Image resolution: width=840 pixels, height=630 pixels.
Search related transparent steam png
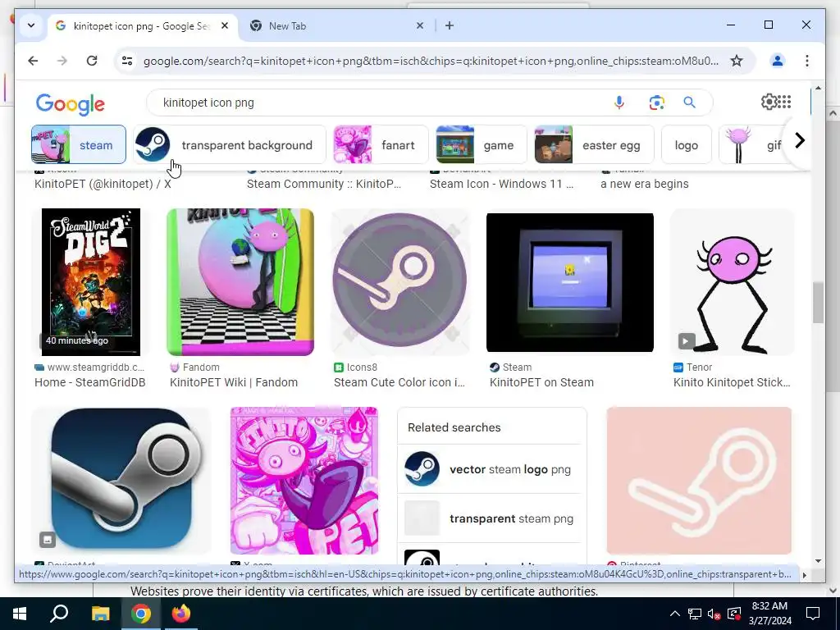click(x=489, y=518)
